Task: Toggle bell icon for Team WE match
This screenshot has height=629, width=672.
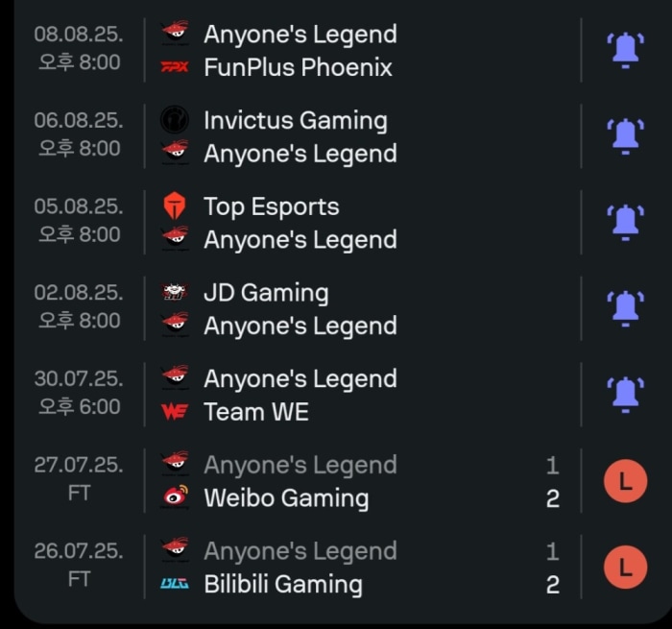Action: pyautogui.click(x=625, y=395)
